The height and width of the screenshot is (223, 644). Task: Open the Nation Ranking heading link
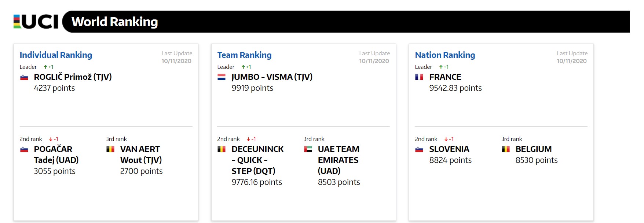(x=445, y=55)
